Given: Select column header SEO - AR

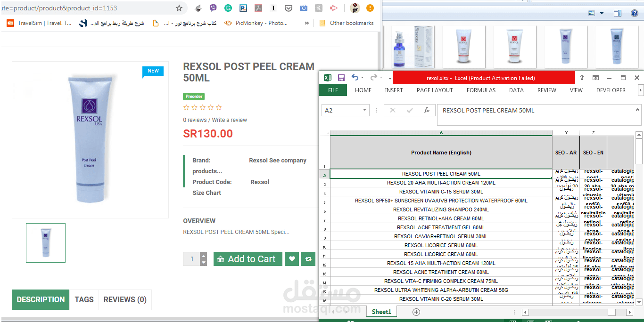Looking at the screenshot, I should [x=566, y=153].
